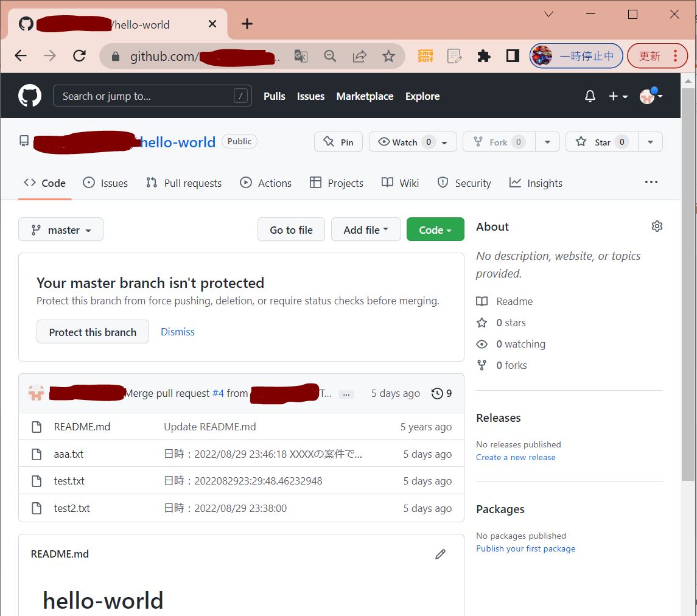Open the aaa.txt file
This screenshot has width=697, height=616.
(69, 454)
